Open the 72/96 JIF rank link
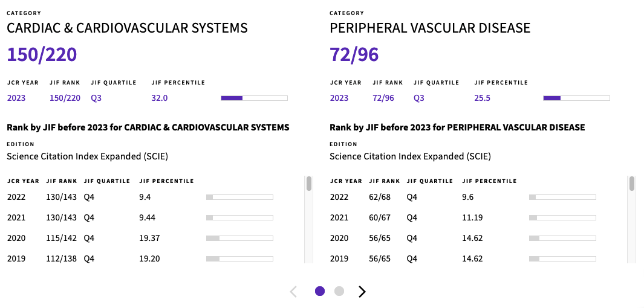The width and height of the screenshot is (644, 308). tap(383, 98)
